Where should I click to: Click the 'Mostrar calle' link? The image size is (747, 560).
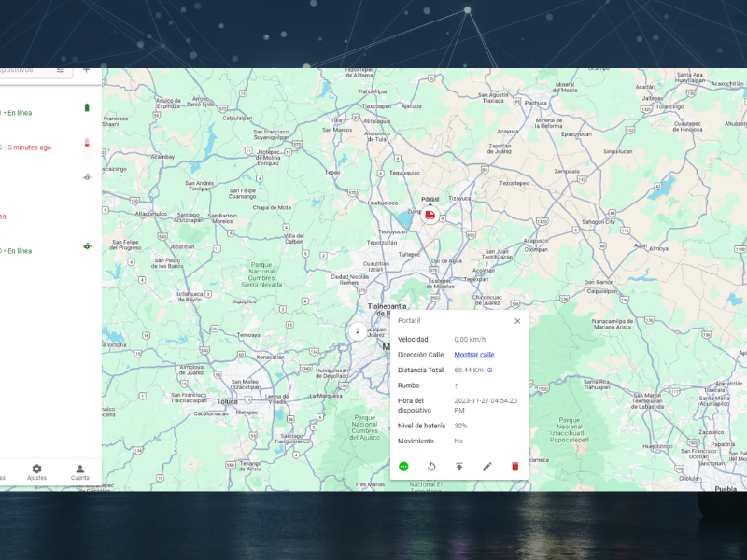pos(474,355)
